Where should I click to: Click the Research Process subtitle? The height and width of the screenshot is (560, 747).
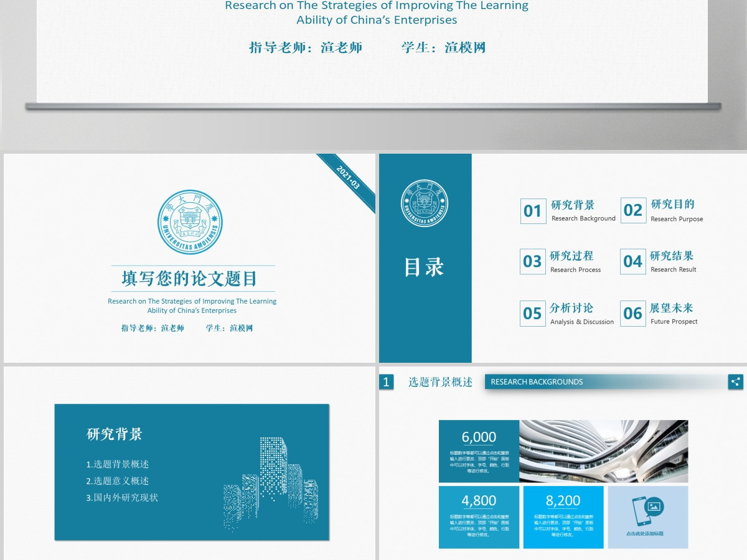click(576, 270)
